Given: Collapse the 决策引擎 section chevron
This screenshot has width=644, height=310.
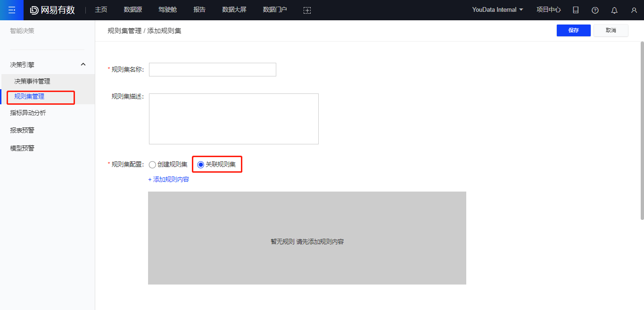Looking at the screenshot, I should click(x=83, y=64).
